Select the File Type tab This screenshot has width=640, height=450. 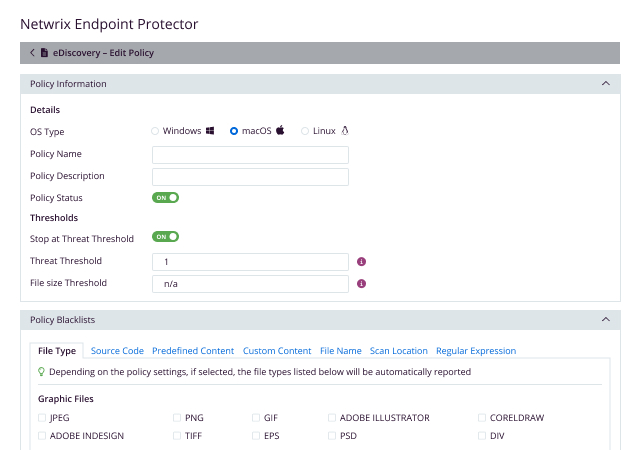coord(57,351)
